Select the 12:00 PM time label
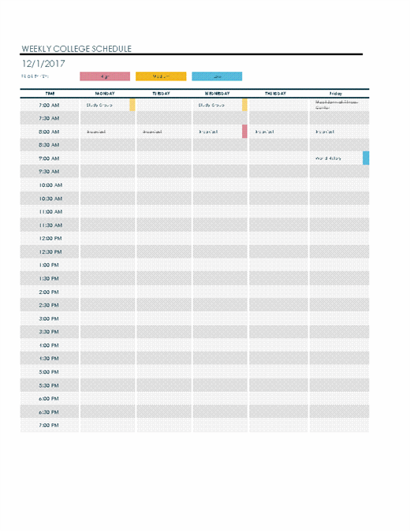The image size is (410, 532). [x=50, y=239]
